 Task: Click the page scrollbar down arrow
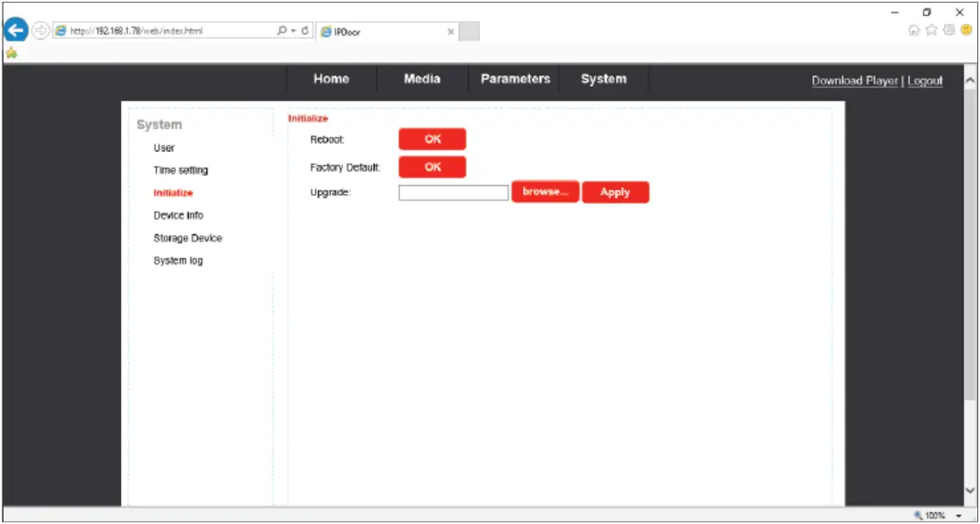pos(969,490)
